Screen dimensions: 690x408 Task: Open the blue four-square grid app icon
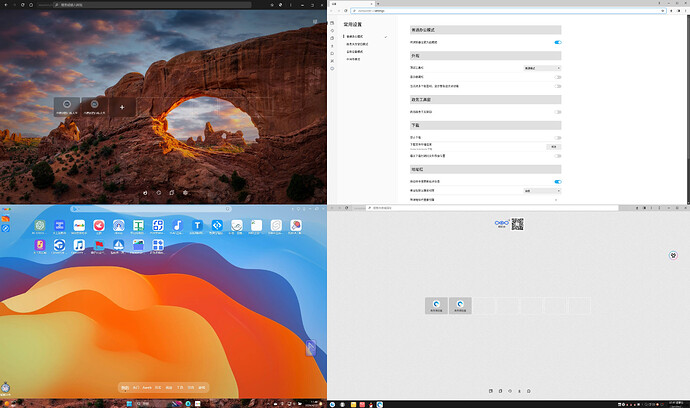pos(158,245)
